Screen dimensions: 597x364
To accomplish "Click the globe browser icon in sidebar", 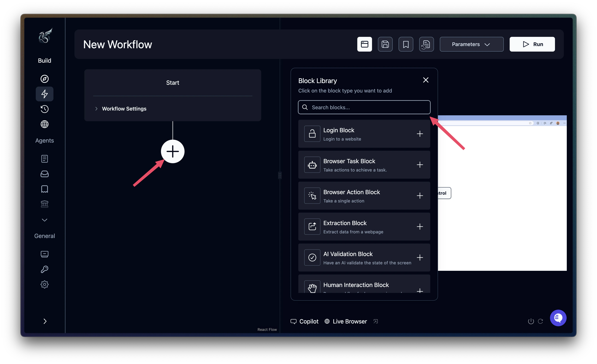I will [x=45, y=124].
